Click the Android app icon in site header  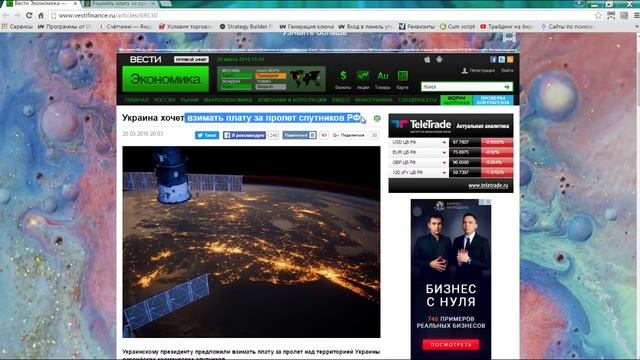coord(439,60)
